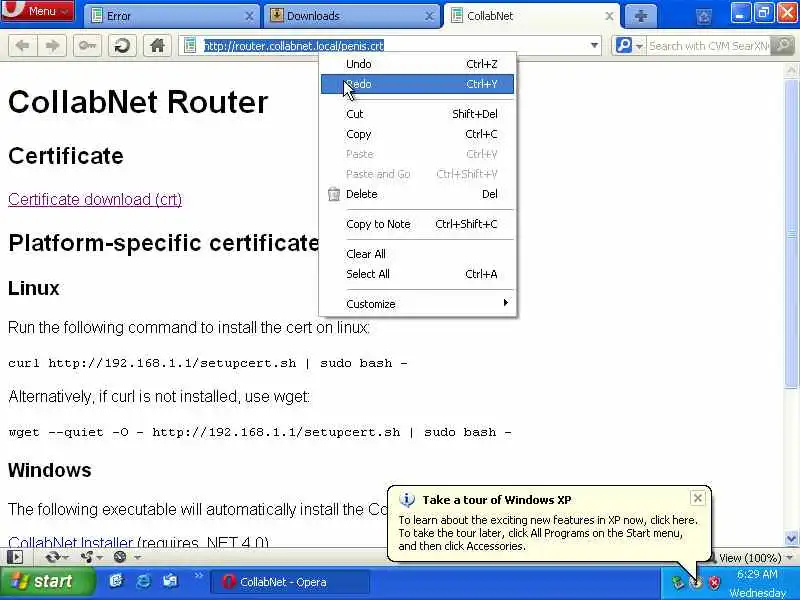Click the password wand key icon
Screen dimensions: 800x600
(x=87, y=46)
